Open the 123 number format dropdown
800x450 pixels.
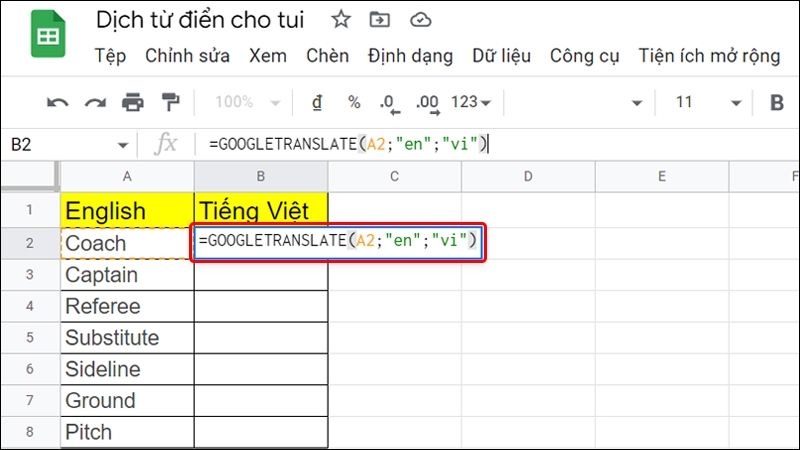(x=470, y=103)
